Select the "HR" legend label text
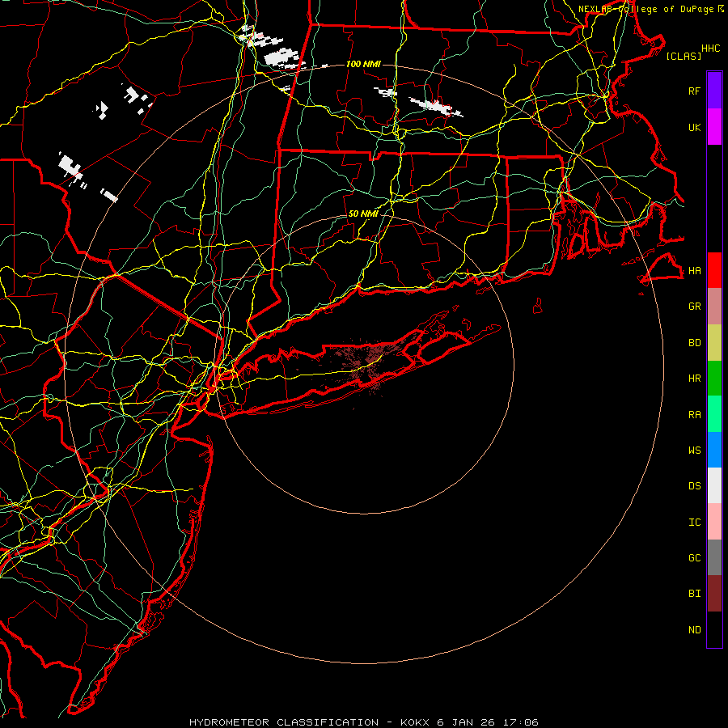This screenshot has height=728, width=728. (695, 379)
